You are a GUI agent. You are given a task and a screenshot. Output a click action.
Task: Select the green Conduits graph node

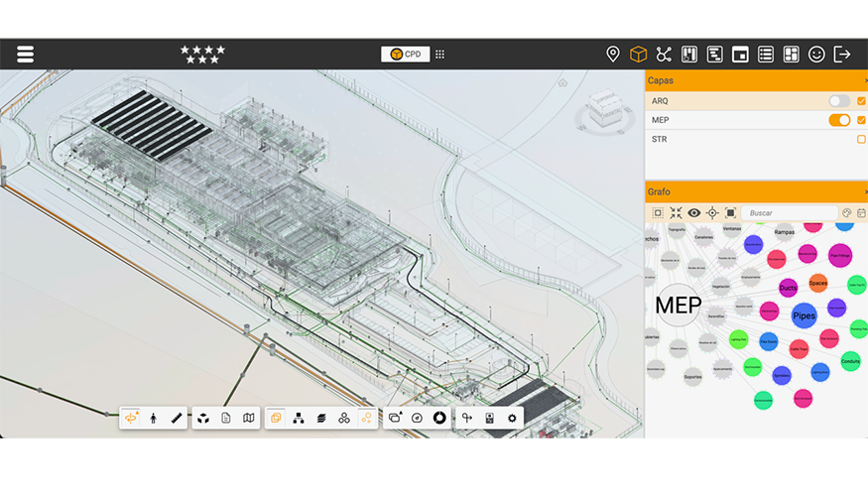coord(851,361)
